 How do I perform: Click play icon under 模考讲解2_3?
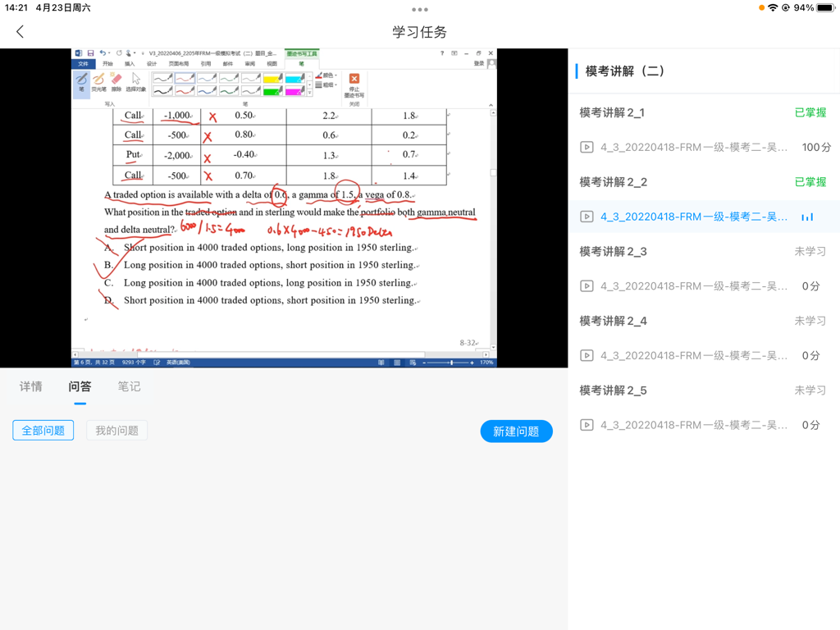coord(587,286)
